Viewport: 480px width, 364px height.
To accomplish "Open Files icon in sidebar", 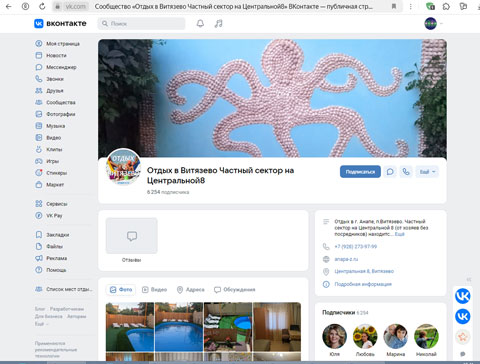I will click(x=39, y=246).
